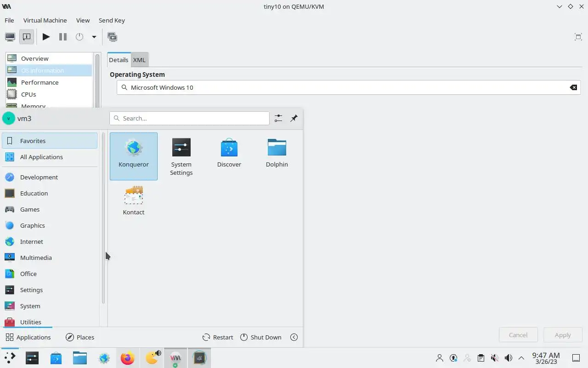The image size is (588, 368).
Task: Open Firefox from the taskbar
Action: [x=128, y=358]
